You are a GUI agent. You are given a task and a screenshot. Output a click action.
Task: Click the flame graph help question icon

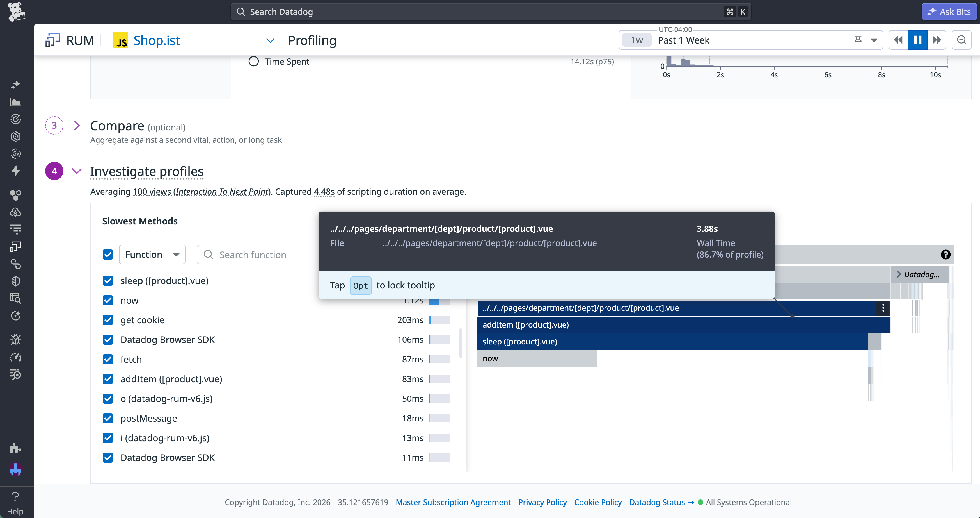coord(945,255)
